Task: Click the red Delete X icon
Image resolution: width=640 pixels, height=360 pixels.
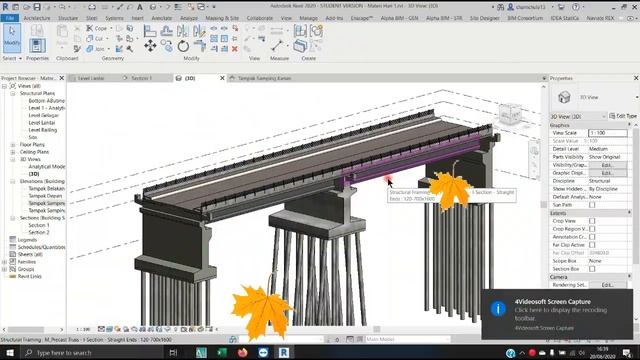Action: [235, 49]
